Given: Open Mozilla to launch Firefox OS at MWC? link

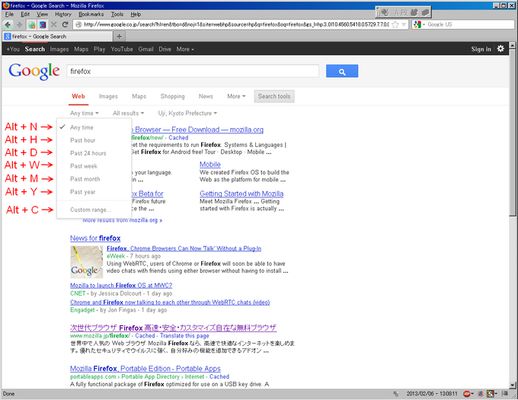Looking at the screenshot, I should [121, 286].
